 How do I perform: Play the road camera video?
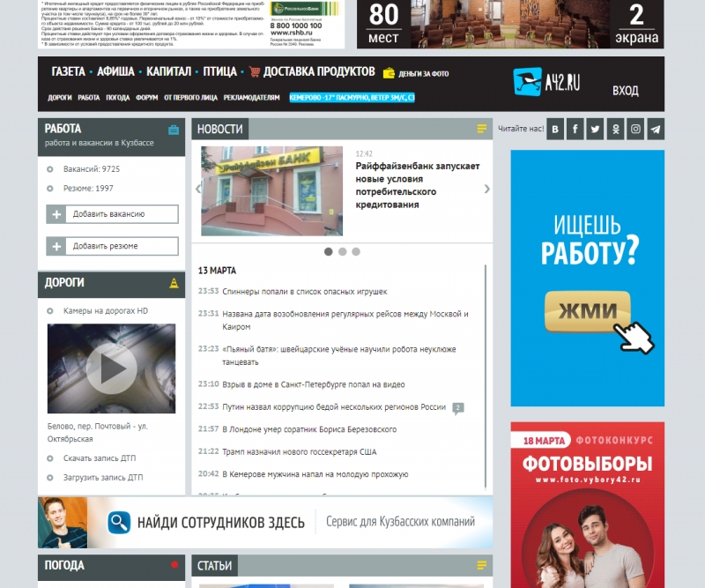[112, 368]
